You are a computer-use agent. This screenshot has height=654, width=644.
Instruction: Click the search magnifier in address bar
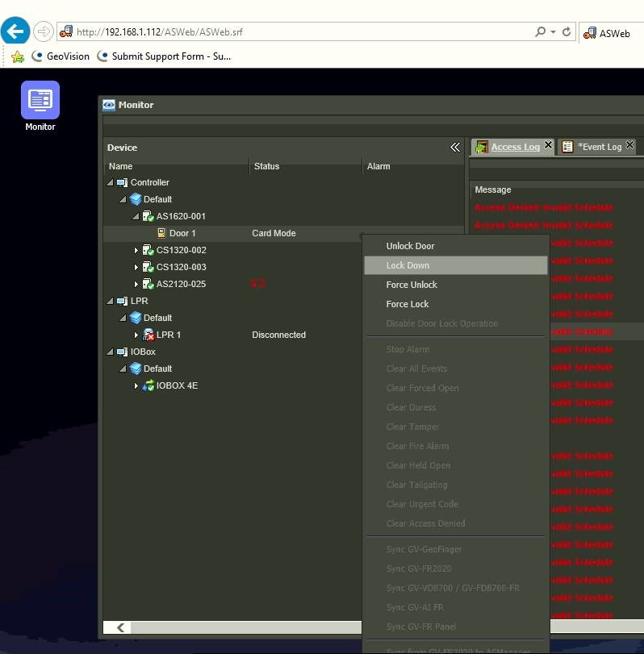(x=540, y=31)
